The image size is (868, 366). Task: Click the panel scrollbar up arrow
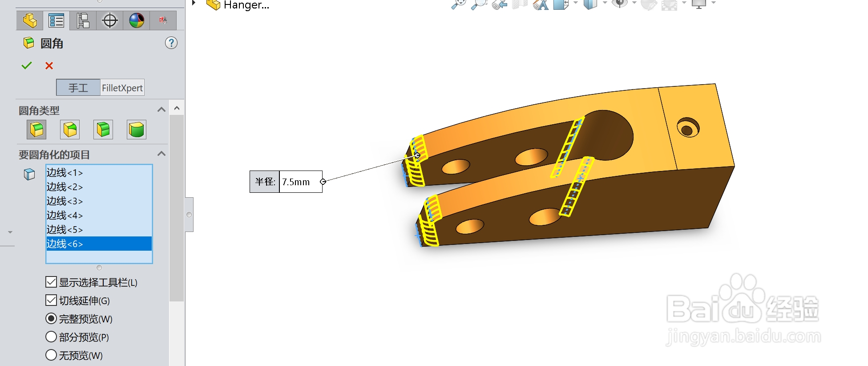[x=177, y=108]
